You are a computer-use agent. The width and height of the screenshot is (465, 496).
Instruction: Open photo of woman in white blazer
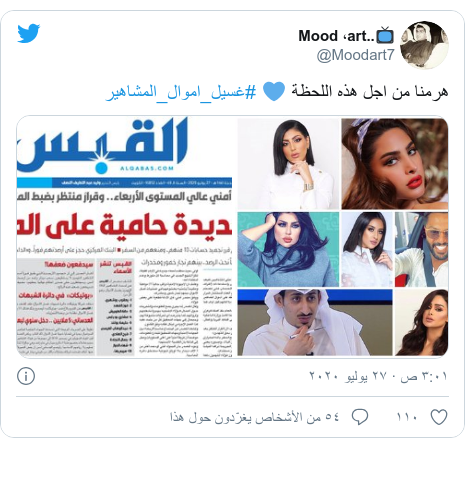288,164
